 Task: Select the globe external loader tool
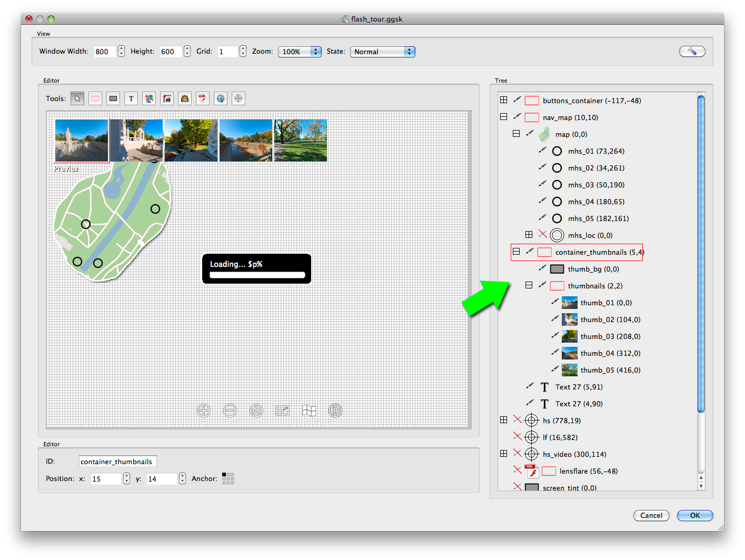tap(221, 98)
